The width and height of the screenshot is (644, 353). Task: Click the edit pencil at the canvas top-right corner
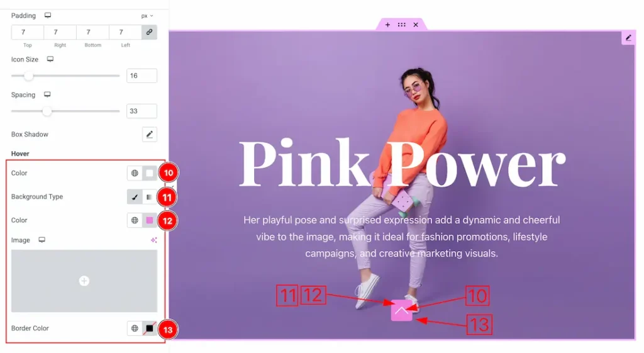(x=628, y=38)
